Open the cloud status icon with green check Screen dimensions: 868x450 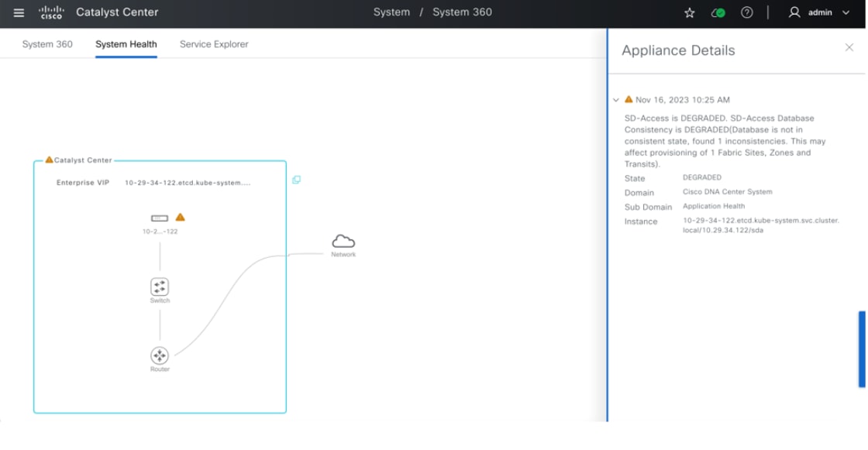point(718,12)
